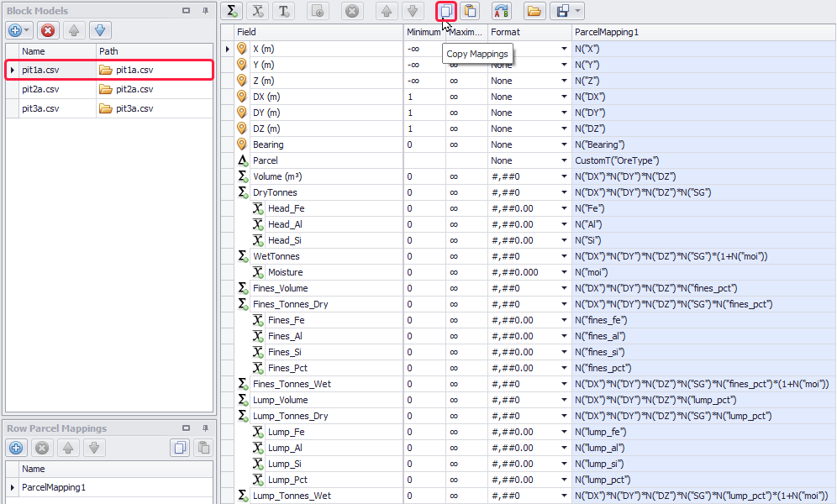This screenshot has height=504, width=837.
Task: Add a new row parcel mapping
Action: point(16,448)
